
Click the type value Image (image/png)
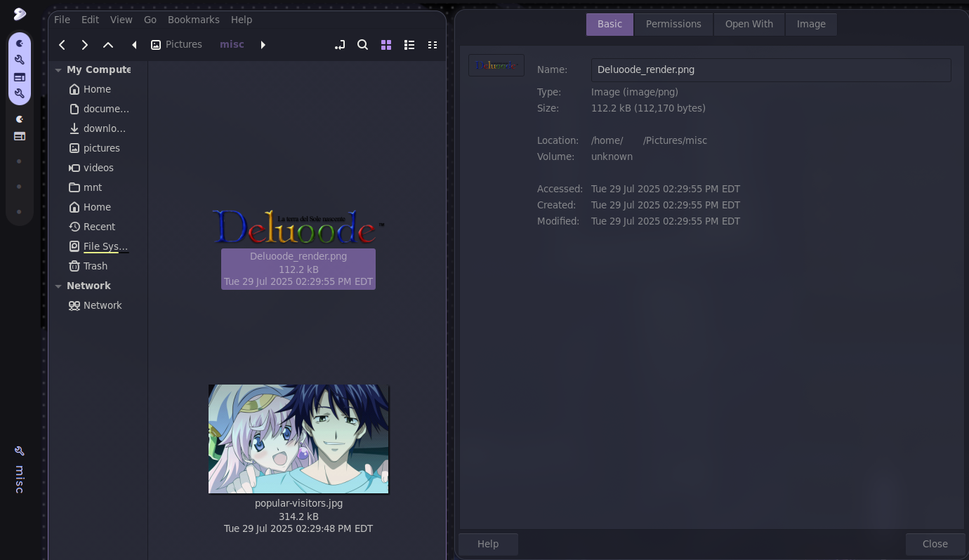coord(635,92)
